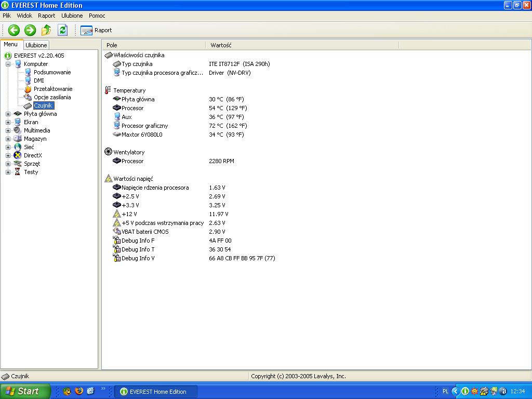The image size is (532, 399).
Task: Click the green Forward arrow toolbar icon
Action: [30, 30]
